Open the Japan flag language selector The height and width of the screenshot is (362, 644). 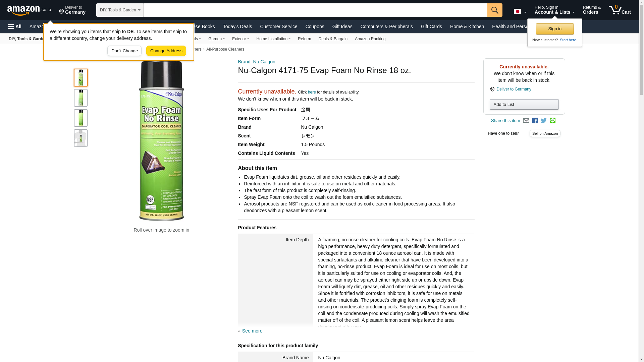(520, 11)
